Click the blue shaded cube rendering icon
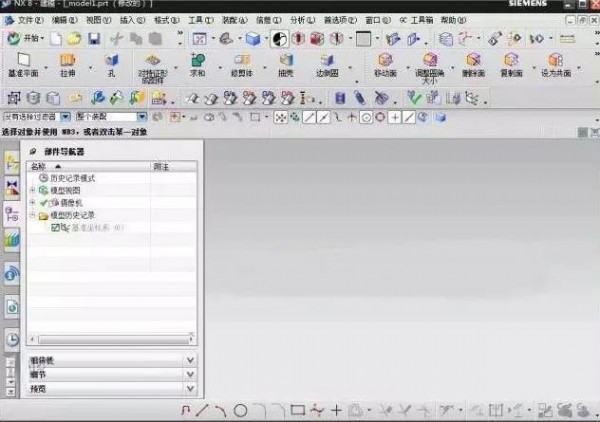This screenshot has height=422, width=600. point(253,39)
